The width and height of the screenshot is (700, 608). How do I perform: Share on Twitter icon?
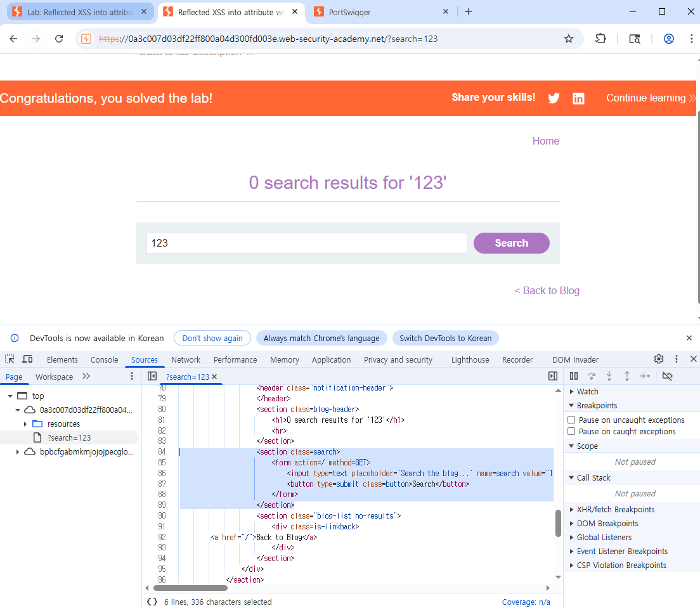[554, 98]
